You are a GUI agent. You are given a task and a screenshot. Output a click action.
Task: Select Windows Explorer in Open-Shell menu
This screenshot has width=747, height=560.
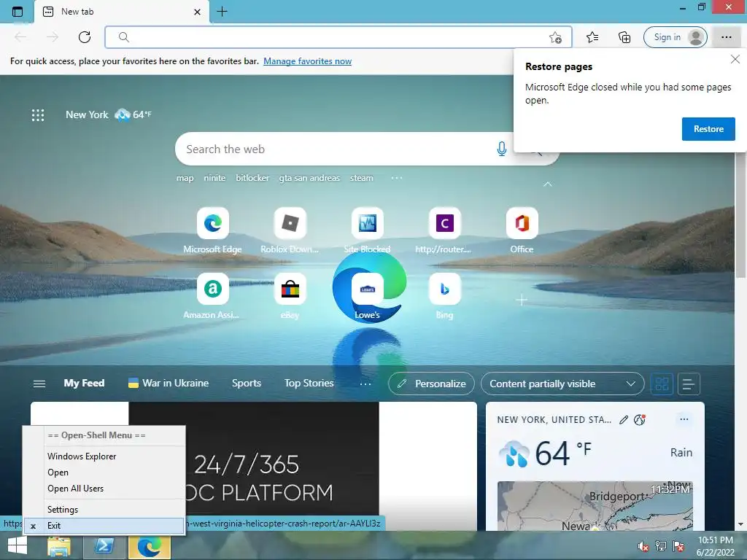tap(104, 456)
